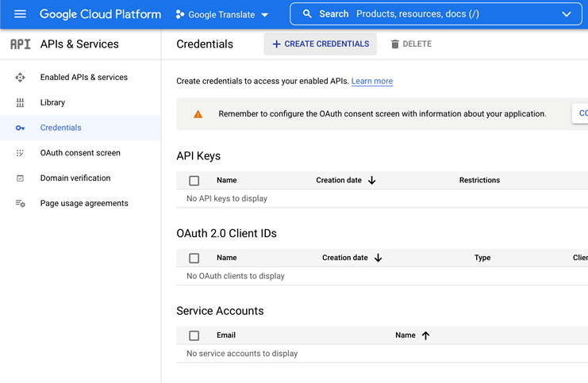Tick the Service Accounts select-all checkbox
The height and width of the screenshot is (383, 588).
pyautogui.click(x=194, y=335)
